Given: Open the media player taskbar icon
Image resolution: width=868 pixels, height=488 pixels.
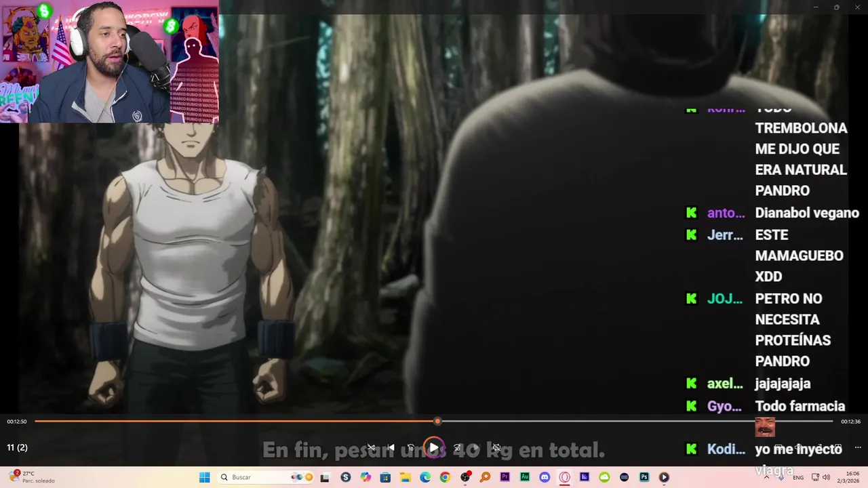Looking at the screenshot, I should 664,477.
